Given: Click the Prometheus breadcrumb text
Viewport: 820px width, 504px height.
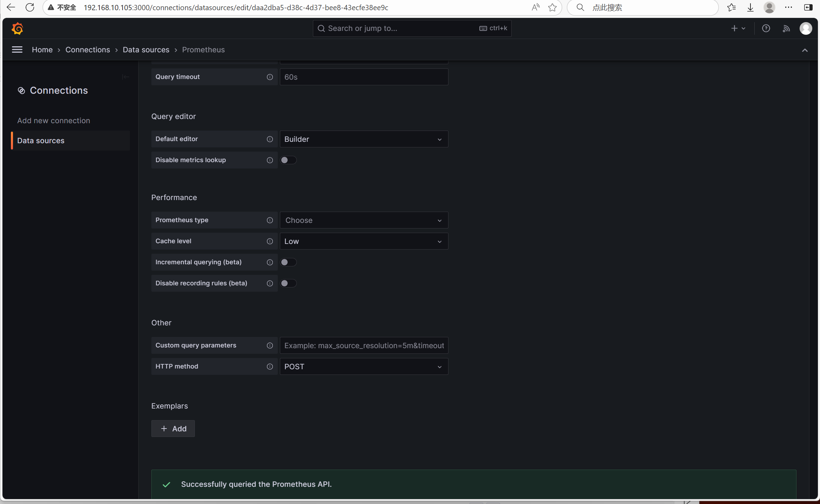Looking at the screenshot, I should pyautogui.click(x=203, y=50).
